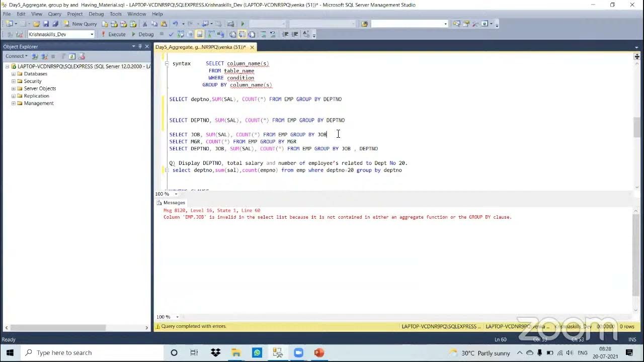Click the Execute button

point(113,34)
